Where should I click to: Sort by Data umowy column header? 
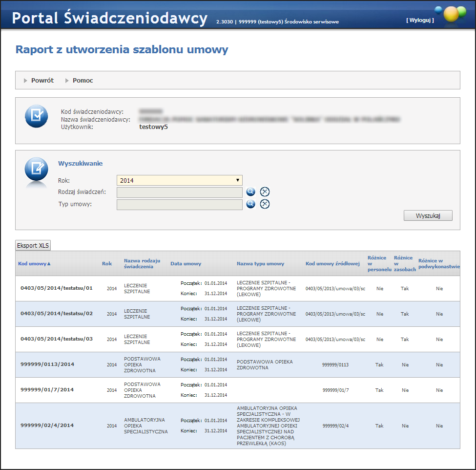186,264
